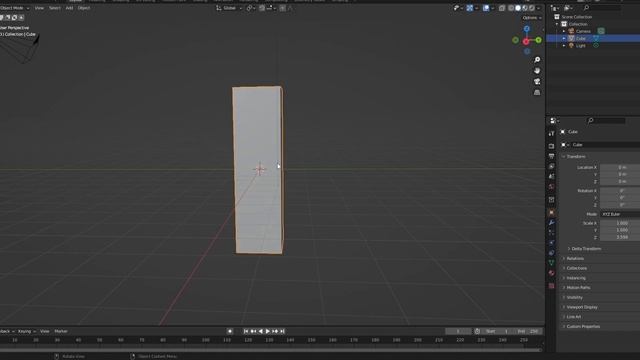Viewport: 640px width, 360px height.
Task: Click the blue Z axis gizmo handle
Action: pyautogui.click(x=527, y=29)
